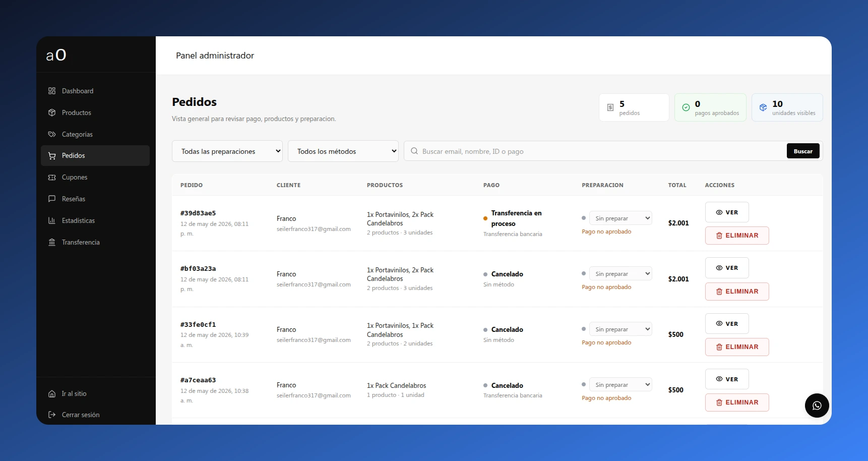Click the Pedidos cart icon
This screenshot has width=868, height=461.
tap(52, 156)
